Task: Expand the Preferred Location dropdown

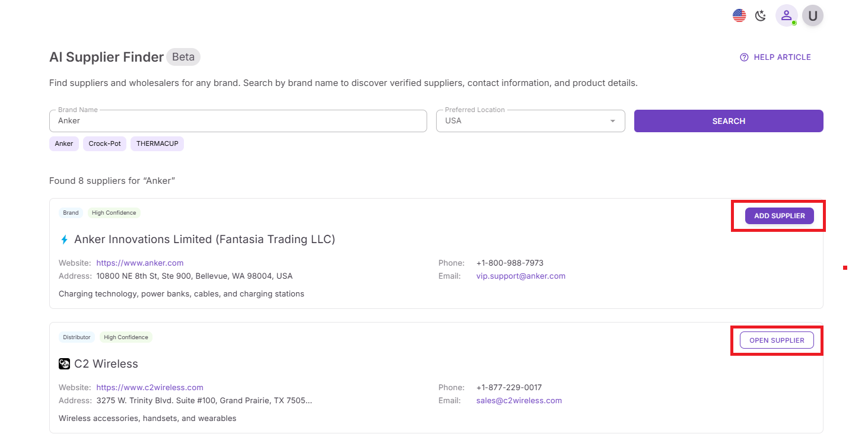Action: click(x=530, y=121)
